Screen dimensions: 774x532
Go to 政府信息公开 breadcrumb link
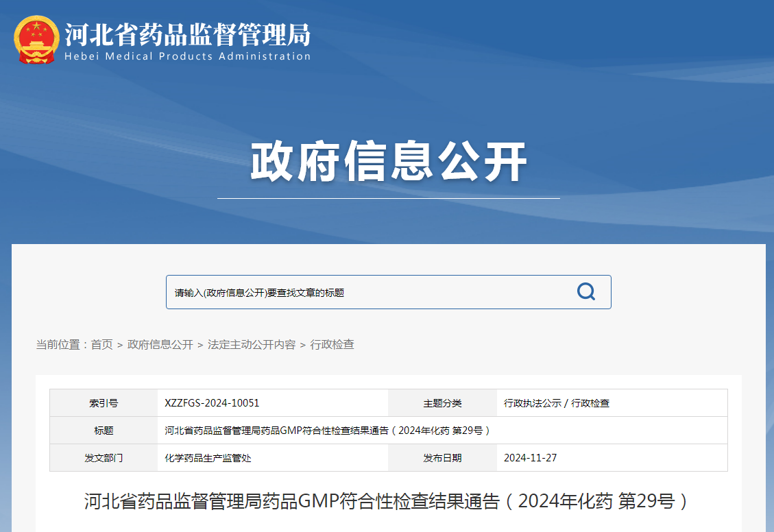[x=160, y=344]
